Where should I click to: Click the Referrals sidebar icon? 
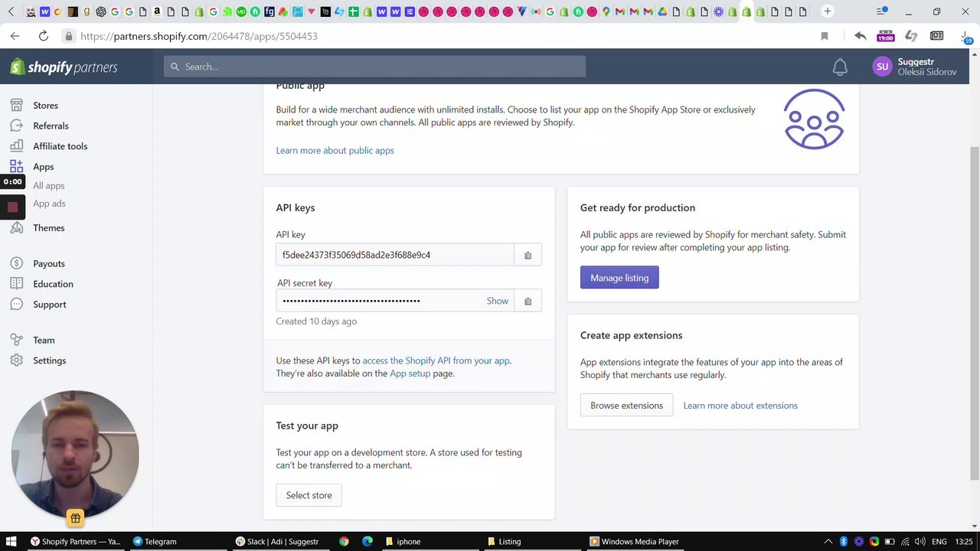tap(17, 126)
